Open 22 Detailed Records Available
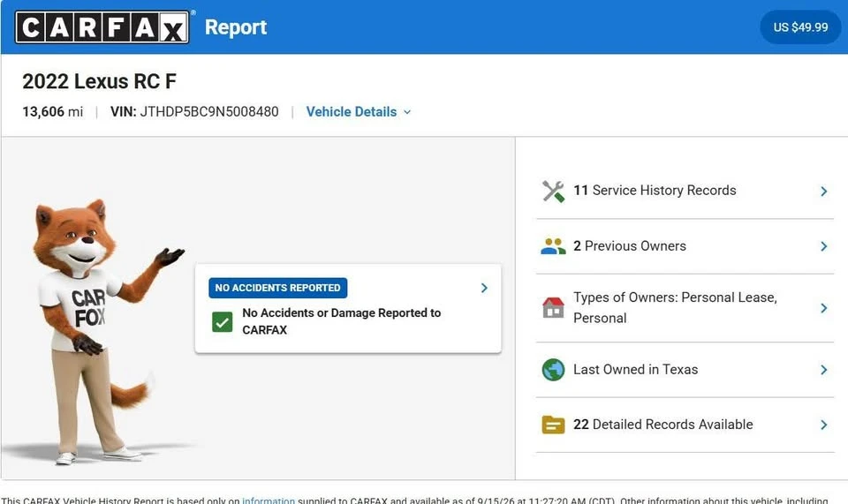The height and width of the screenshot is (504, 848). (684, 425)
